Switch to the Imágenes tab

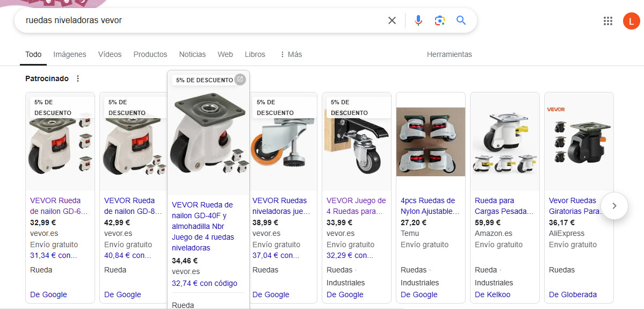coord(70,54)
